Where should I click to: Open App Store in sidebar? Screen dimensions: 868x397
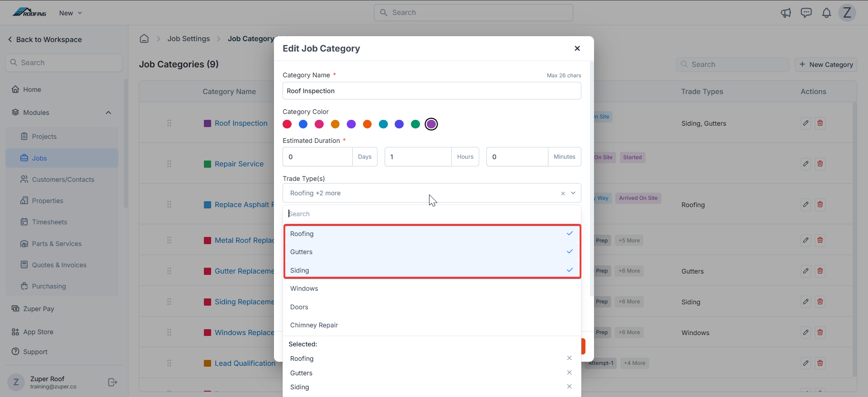point(38,332)
